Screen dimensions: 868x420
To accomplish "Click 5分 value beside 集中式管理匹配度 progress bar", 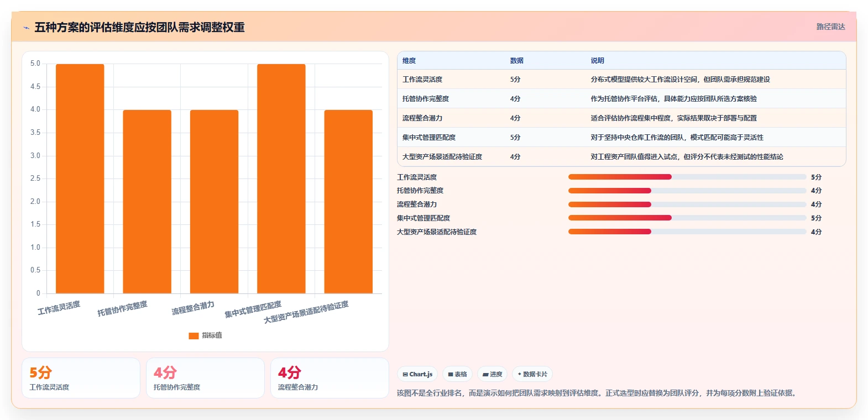I will 817,218.
